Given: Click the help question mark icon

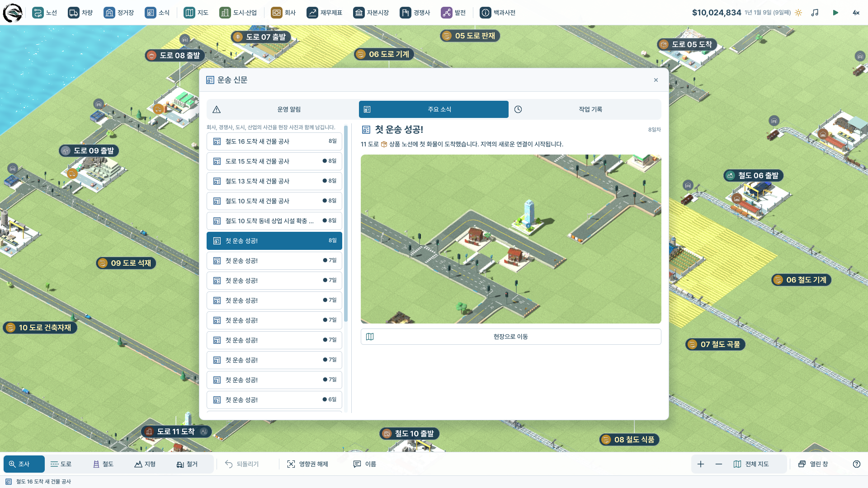Looking at the screenshot, I should tap(857, 464).
